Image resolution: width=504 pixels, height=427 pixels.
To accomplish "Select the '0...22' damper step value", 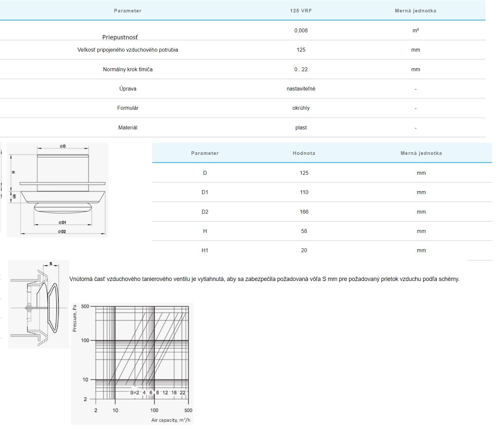I will point(301,69).
